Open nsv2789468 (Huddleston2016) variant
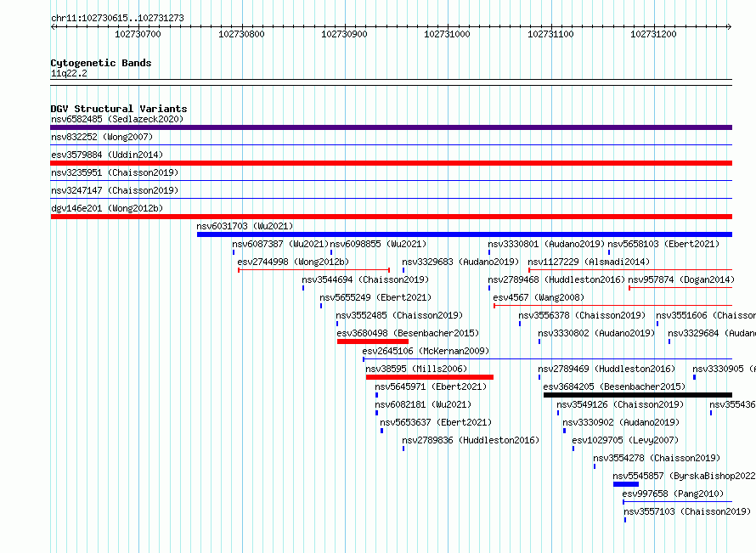The width and height of the screenshot is (756, 553). (556, 279)
